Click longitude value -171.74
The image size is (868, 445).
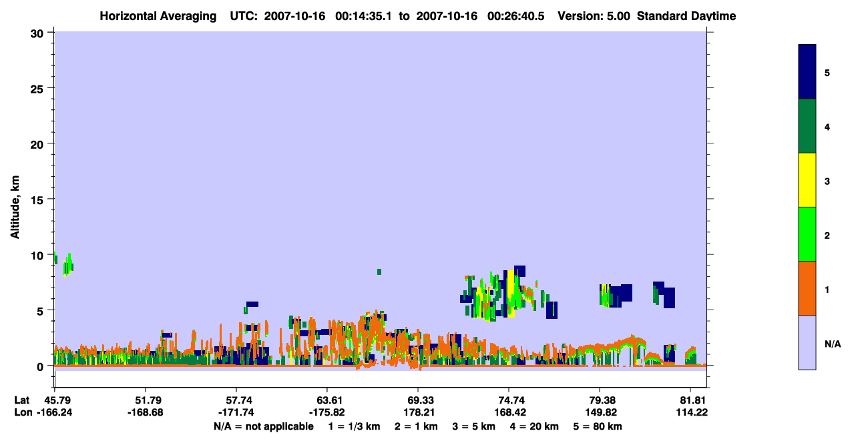[236, 412]
